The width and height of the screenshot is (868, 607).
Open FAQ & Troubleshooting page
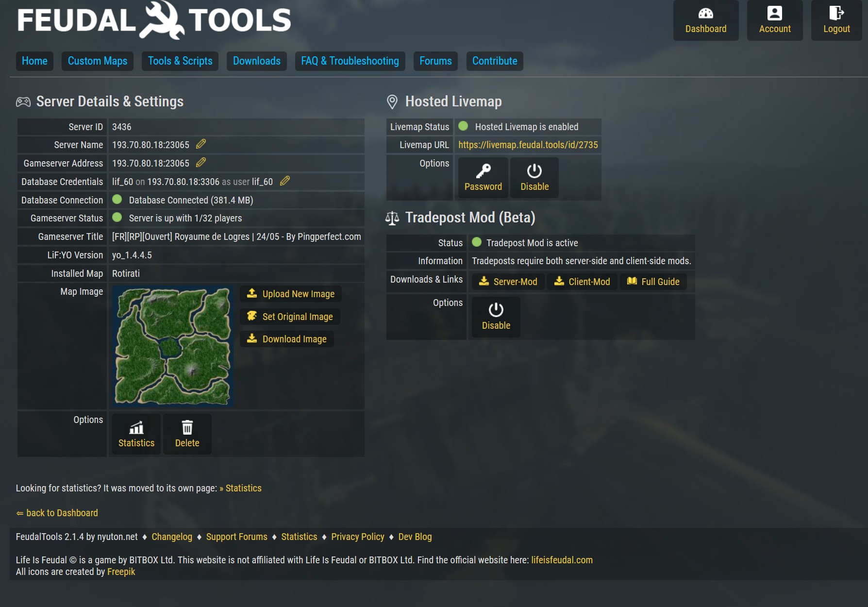(350, 61)
